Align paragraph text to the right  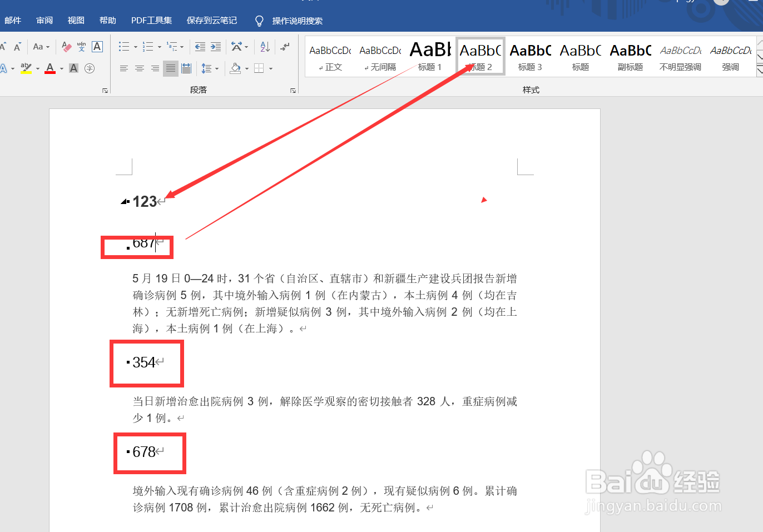pyautogui.click(x=155, y=68)
